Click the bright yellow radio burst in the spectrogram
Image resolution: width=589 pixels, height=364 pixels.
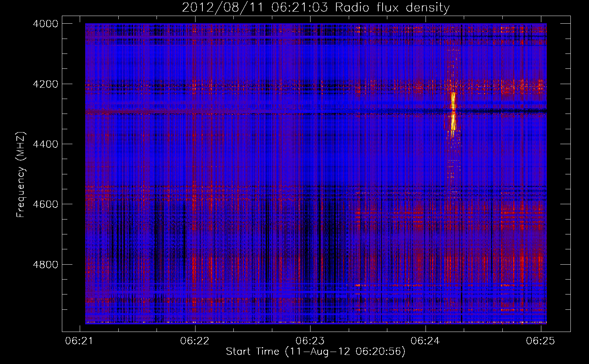pos(453,111)
